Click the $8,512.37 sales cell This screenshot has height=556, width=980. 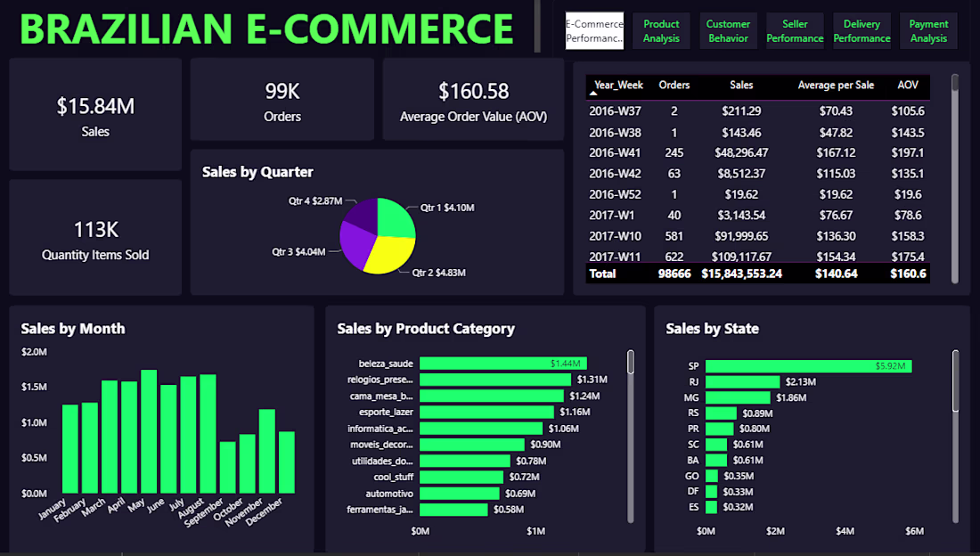click(741, 174)
